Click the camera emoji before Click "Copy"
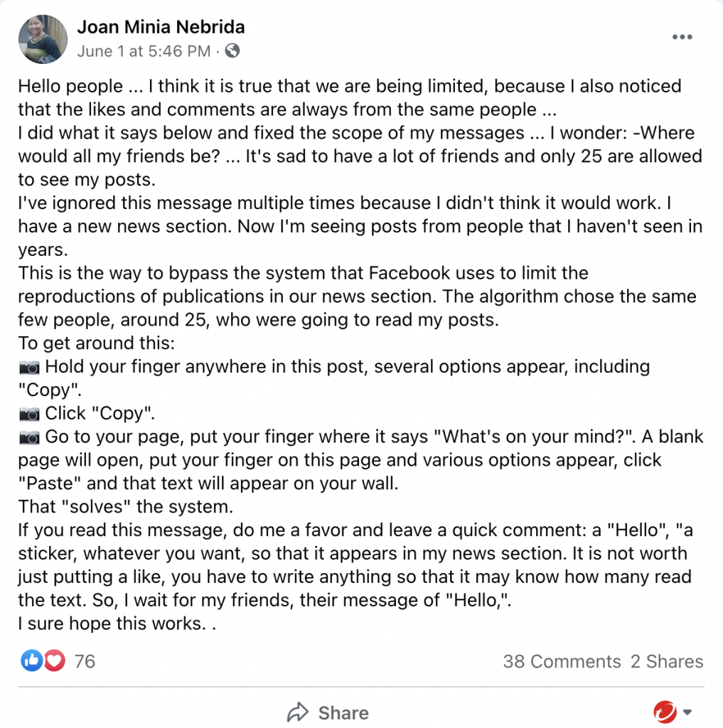 [29, 414]
